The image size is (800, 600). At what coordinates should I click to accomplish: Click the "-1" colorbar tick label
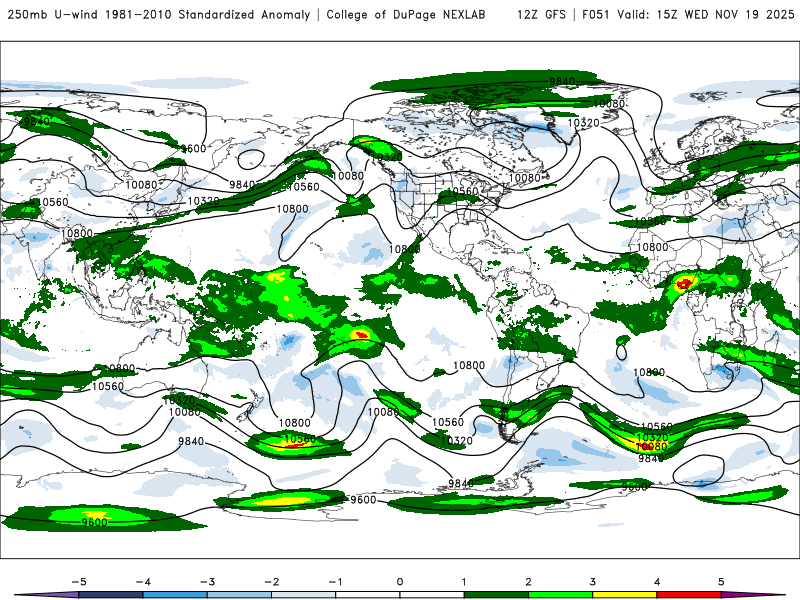(336, 582)
